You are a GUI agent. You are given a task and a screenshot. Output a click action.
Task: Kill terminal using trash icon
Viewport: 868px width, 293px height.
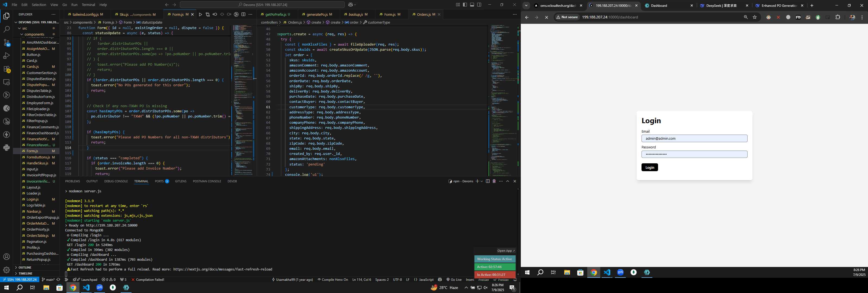pos(494,181)
